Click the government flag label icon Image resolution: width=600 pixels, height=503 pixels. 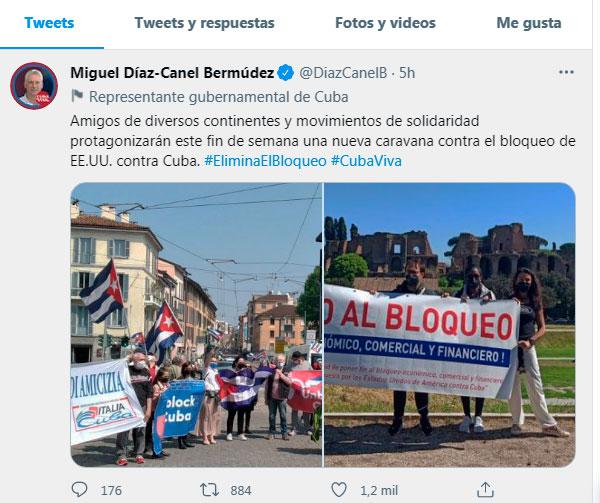pos(77,96)
